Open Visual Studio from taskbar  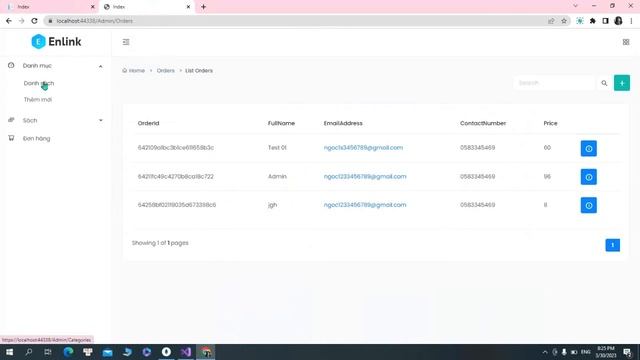click(x=186, y=352)
